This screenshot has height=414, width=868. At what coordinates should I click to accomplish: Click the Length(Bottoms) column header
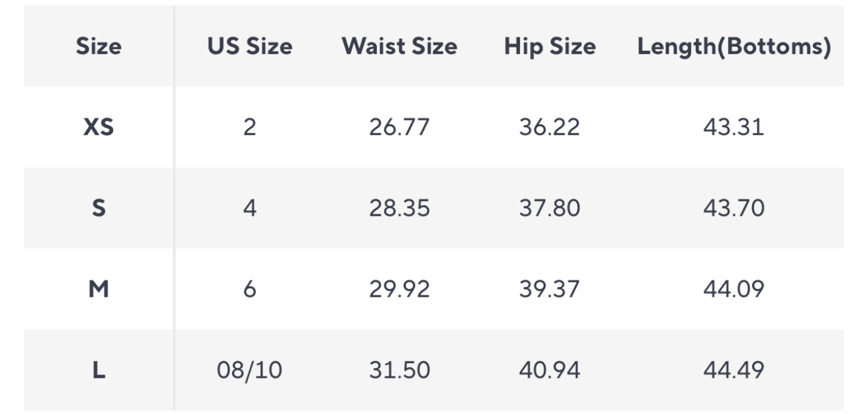[734, 46]
